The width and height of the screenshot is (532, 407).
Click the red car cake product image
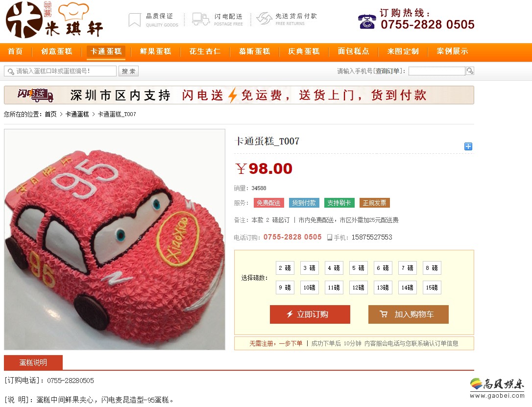pyautogui.click(x=115, y=239)
